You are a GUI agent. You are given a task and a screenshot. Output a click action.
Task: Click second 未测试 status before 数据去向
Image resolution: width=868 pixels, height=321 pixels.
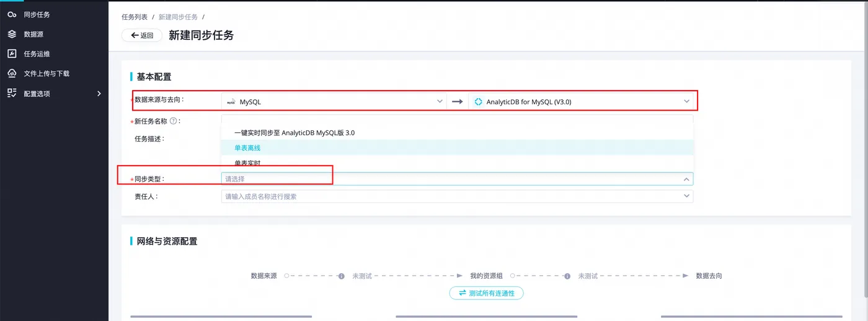[x=588, y=276]
